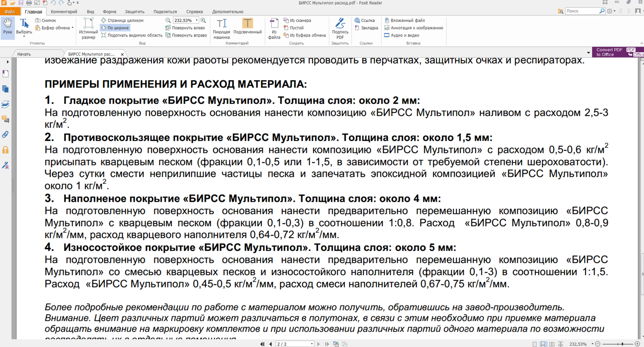Switch to the Начать document tab
644x347 pixels.
(24, 55)
